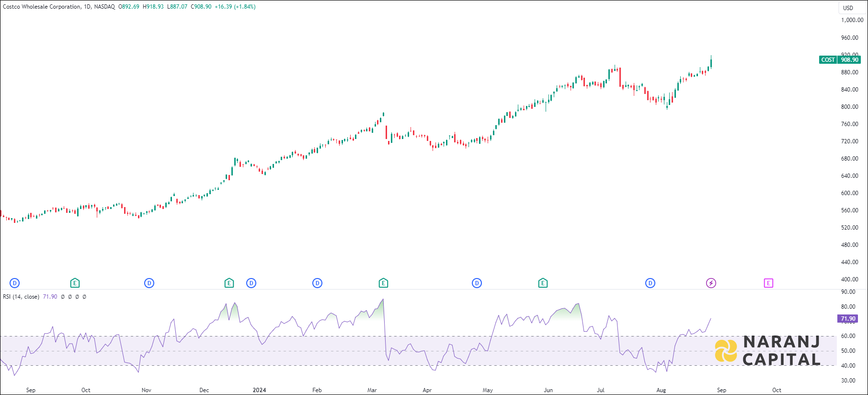The height and width of the screenshot is (395, 868).
Task: Open the dividend marker in late July
Action: pyautogui.click(x=651, y=283)
